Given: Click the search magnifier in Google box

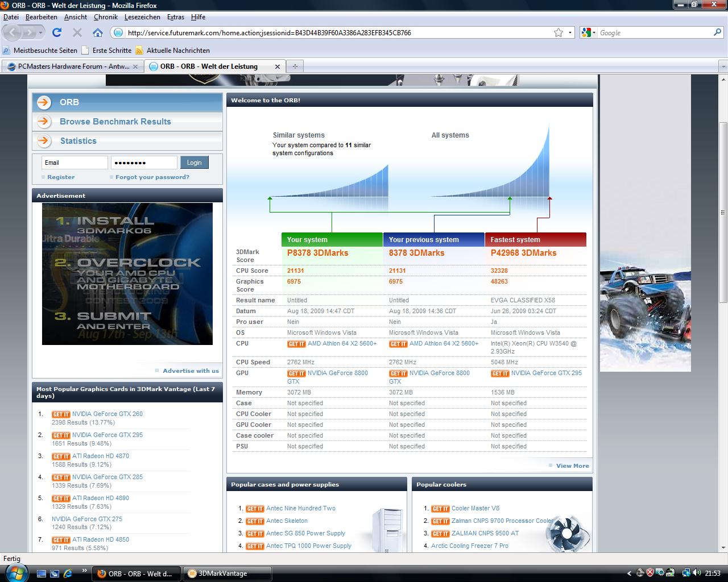Looking at the screenshot, I should click(x=717, y=32).
